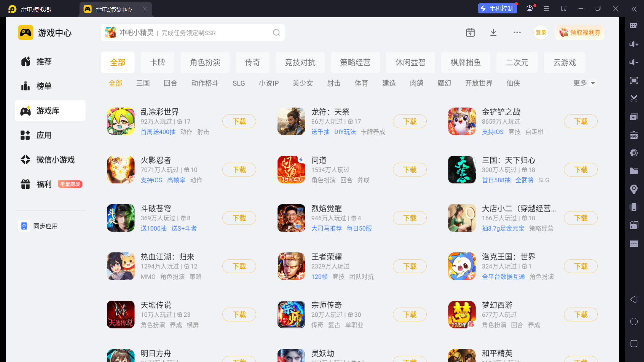Image resolution: width=644 pixels, height=362 pixels.
Task: Switch to the 角色扮演 category tab
Action: point(205,63)
